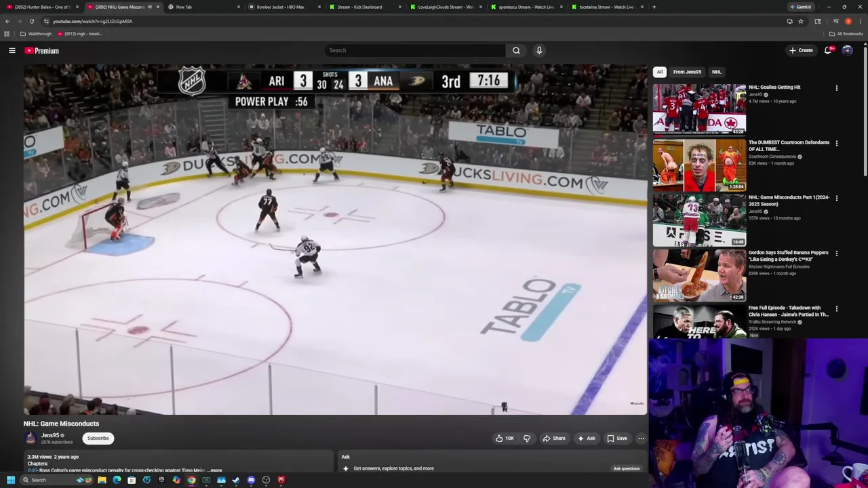Viewport: 868px width, 488px height.
Task: Click the Create button
Action: coord(801,50)
